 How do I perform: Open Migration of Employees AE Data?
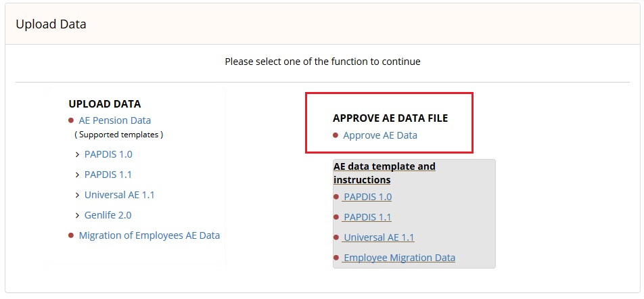(x=149, y=235)
